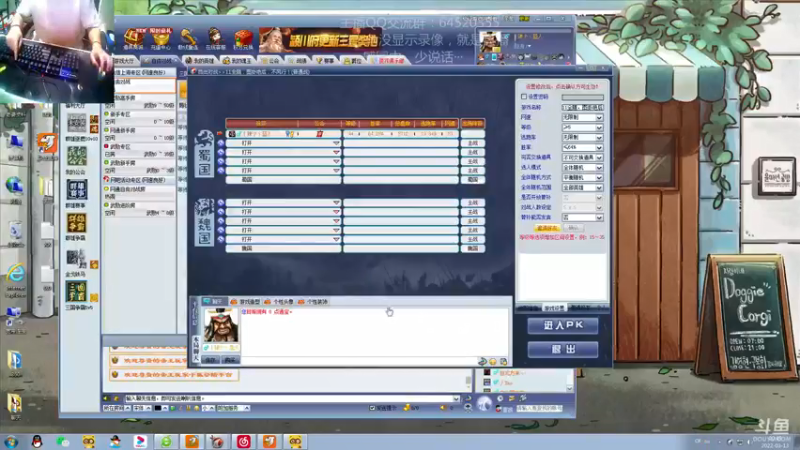Click the 退出 exit room button

tap(563, 349)
